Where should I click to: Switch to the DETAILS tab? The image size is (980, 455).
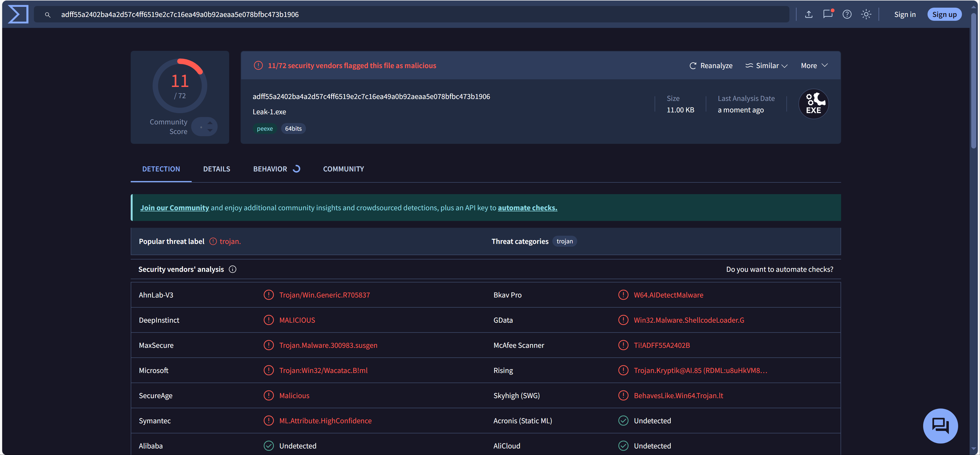pos(217,169)
